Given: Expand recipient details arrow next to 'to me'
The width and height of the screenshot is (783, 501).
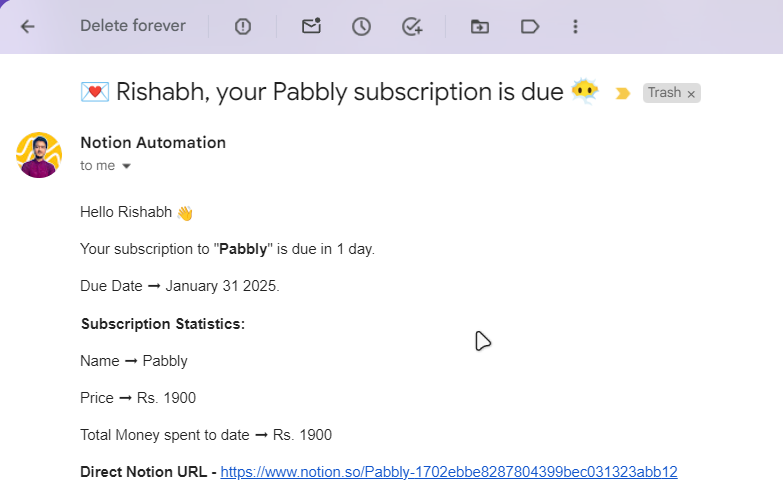Looking at the screenshot, I should point(126,166).
